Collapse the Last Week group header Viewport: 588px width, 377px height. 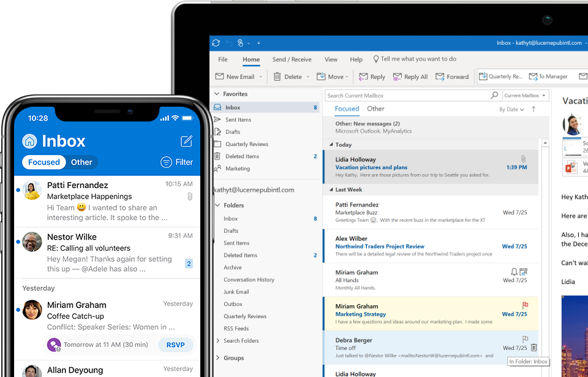coord(331,189)
